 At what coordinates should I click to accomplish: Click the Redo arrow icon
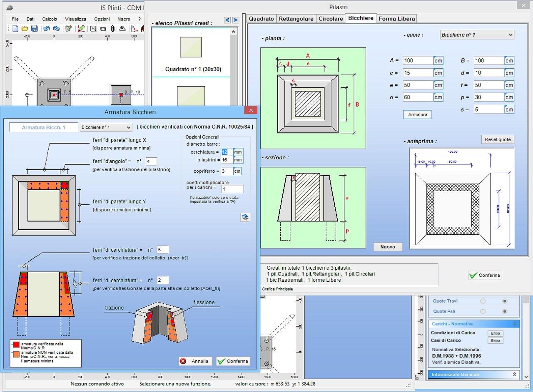56,29
